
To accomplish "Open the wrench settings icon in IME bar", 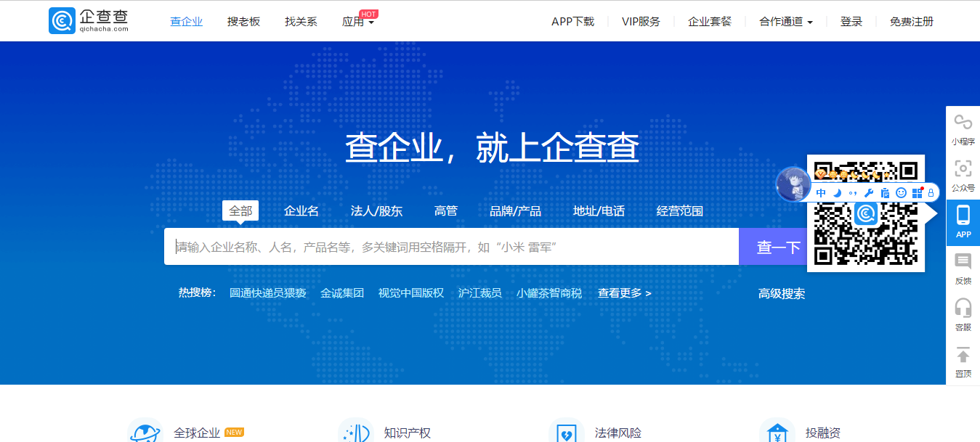I will point(869,192).
